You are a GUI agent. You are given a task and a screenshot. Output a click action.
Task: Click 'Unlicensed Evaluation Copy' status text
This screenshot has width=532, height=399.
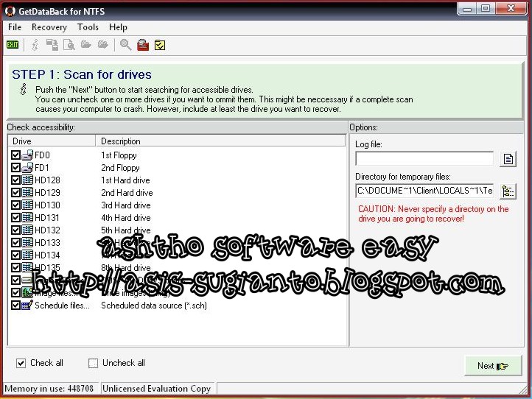pyautogui.click(x=156, y=389)
